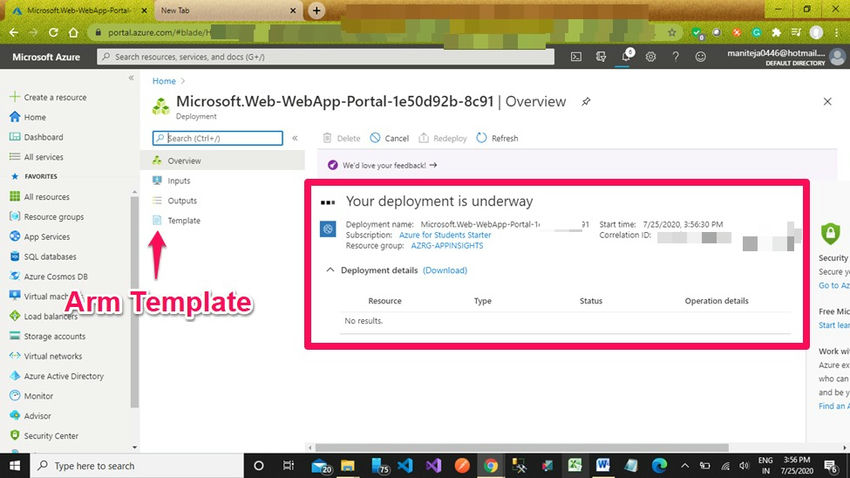The image size is (850, 478).
Task: Click the Status column header
Action: click(x=591, y=301)
